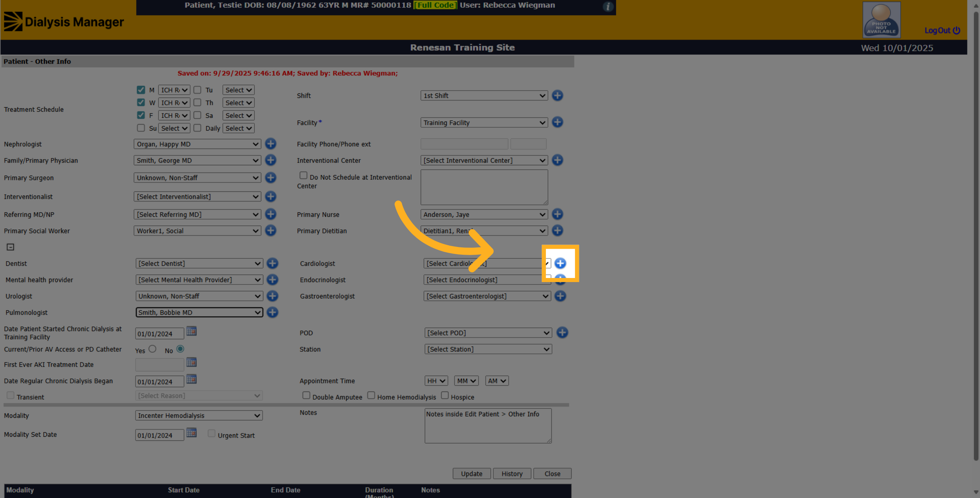Open the appointment time HH dropdown

(x=436, y=381)
